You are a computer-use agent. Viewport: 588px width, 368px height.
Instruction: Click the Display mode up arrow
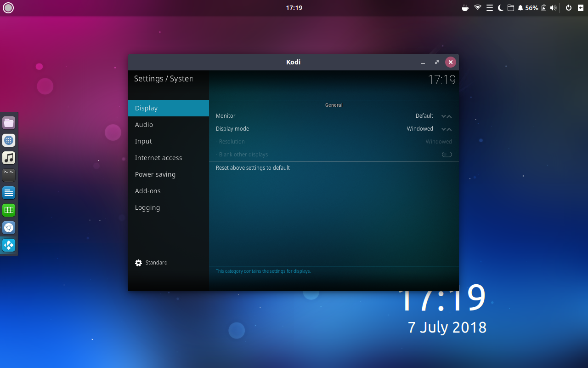pyautogui.click(x=449, y=129)
